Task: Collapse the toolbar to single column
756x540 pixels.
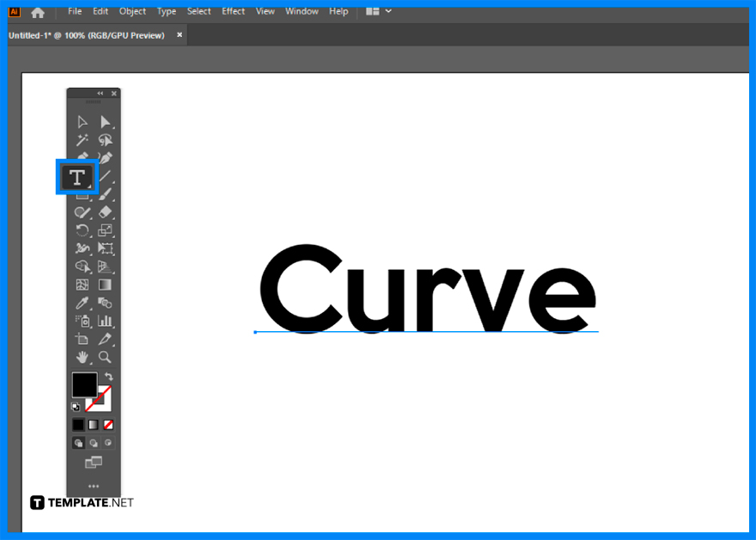Action: [x=100, y=93]
